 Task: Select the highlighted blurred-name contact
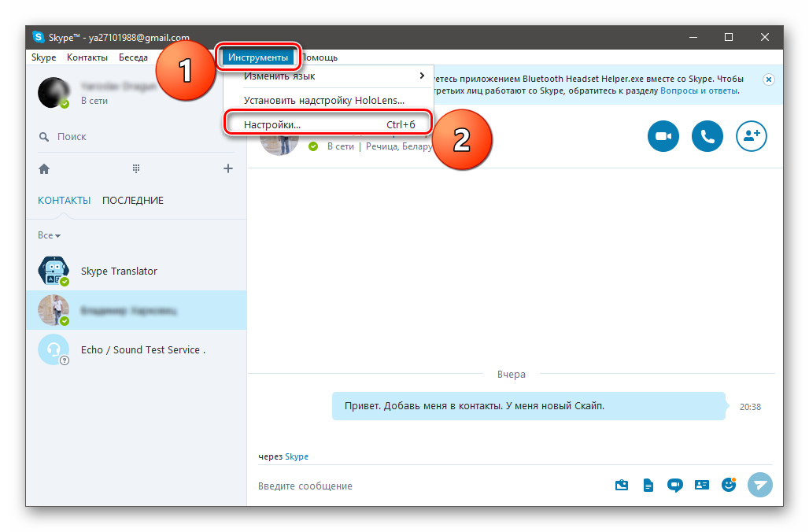tap(136, 310)
